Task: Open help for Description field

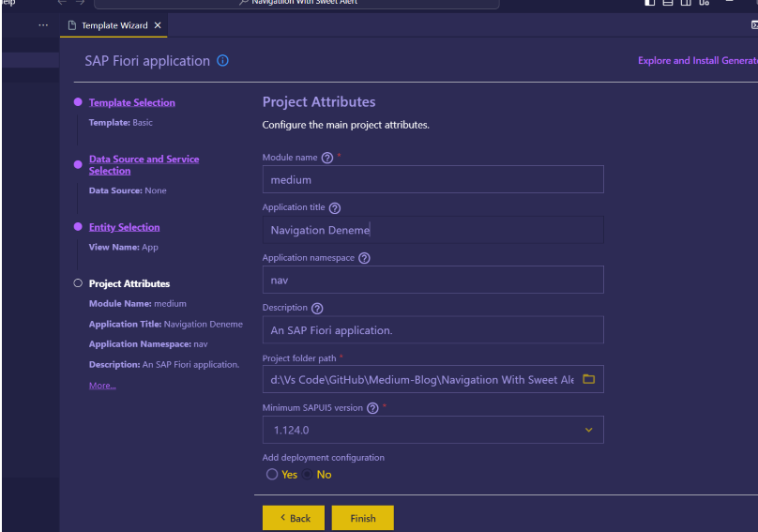Action: coord(317,308)
